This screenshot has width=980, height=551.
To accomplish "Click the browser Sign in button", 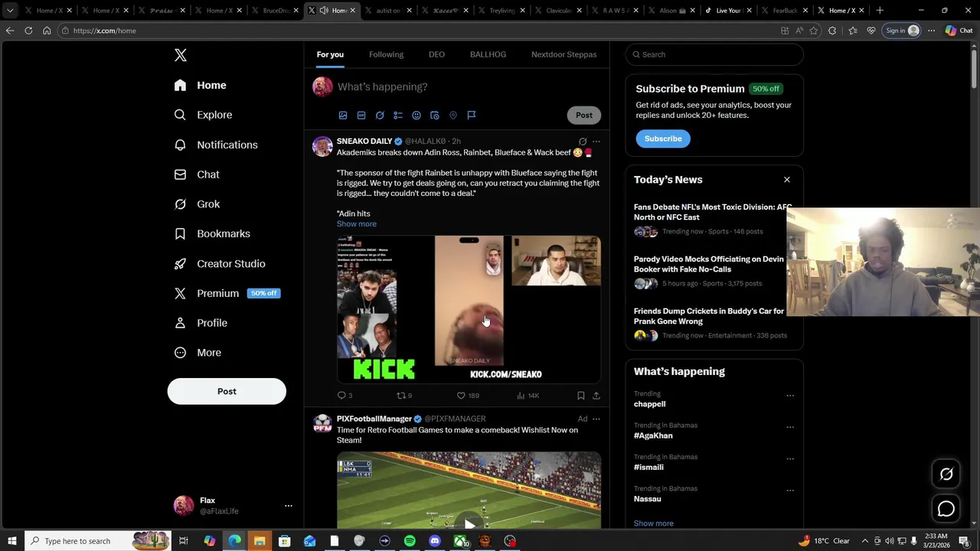I will coord(902,31).
